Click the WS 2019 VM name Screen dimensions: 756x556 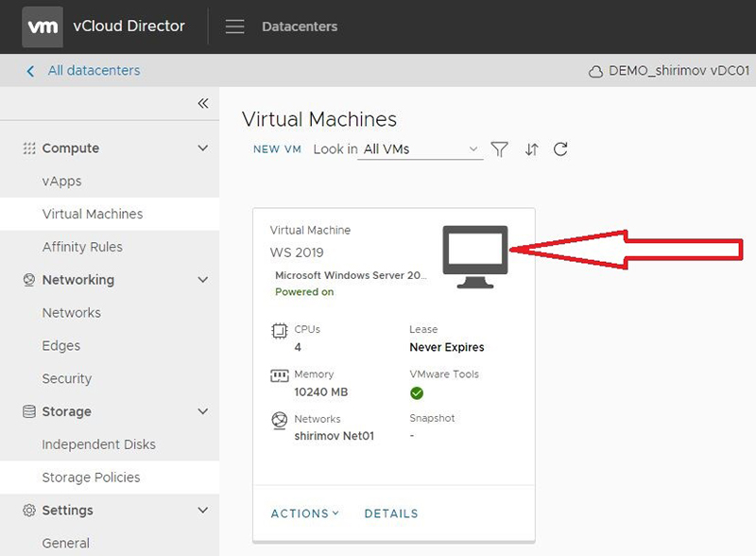297,252
